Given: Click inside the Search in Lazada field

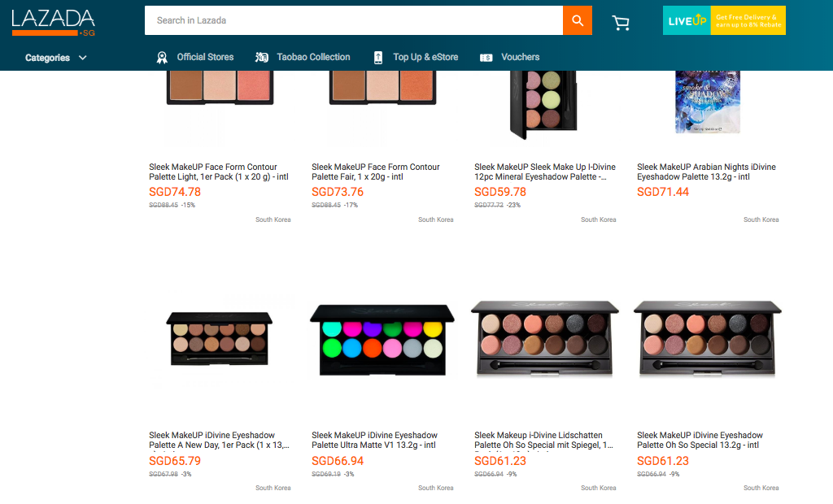Looking at the screenshot, I should 353,20.
